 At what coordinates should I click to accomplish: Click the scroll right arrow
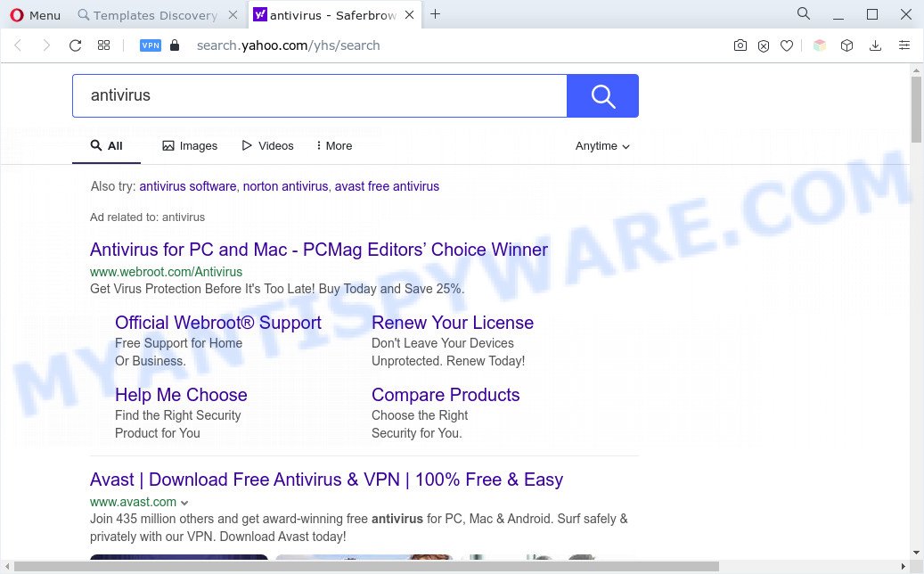(x=903, y=567)
